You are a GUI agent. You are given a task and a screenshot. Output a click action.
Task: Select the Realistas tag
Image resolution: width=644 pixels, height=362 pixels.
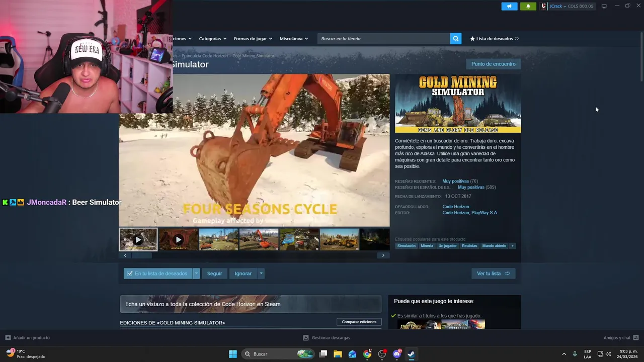coord(469,246)
